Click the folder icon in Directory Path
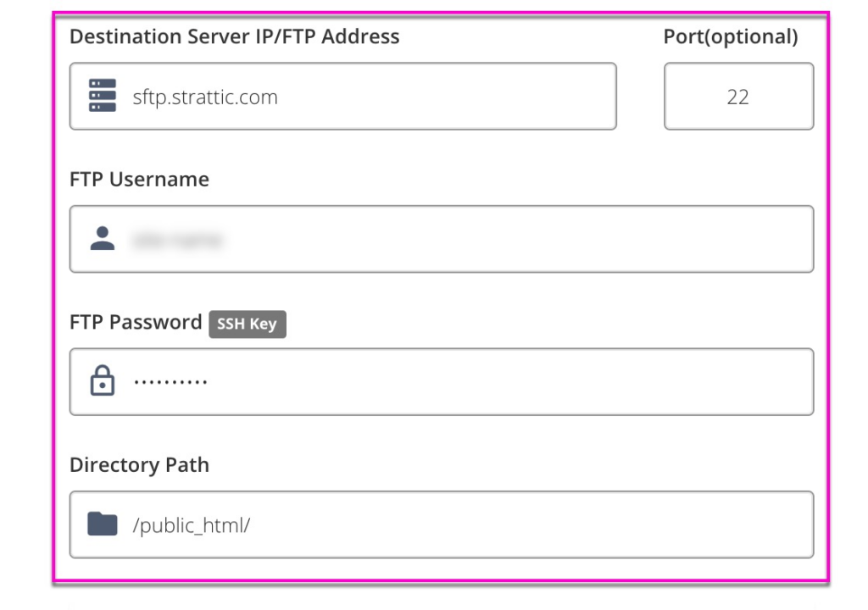The height and width of the screenshot is (610, 868). click(103, 524)
